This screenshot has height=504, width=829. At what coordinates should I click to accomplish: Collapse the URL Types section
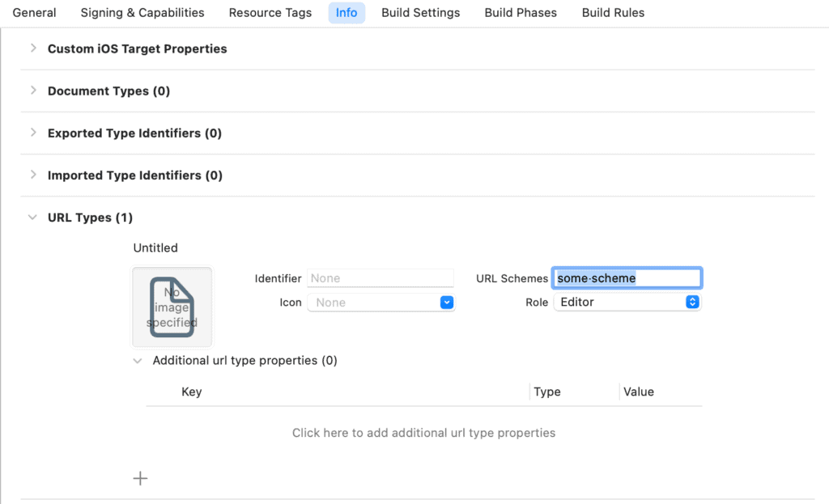[32, 217]
